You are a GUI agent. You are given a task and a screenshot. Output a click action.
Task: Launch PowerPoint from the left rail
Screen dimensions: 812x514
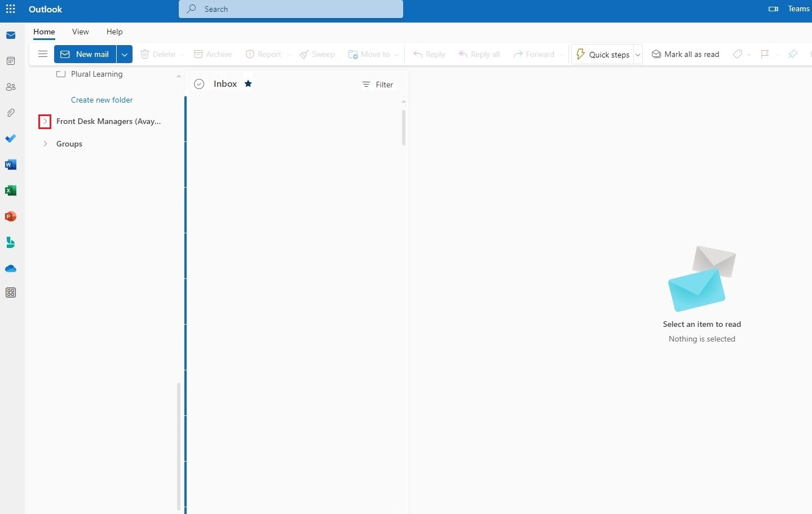click(x=11, y=216)
